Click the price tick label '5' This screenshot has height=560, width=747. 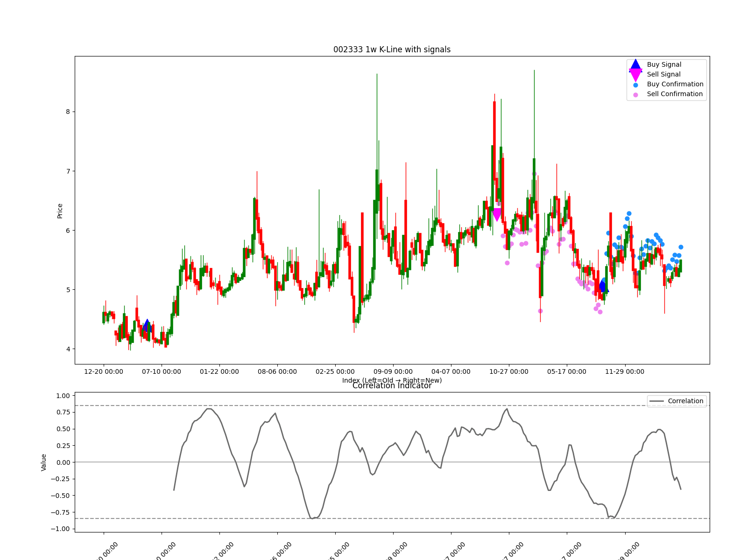[x=68, y=290]
